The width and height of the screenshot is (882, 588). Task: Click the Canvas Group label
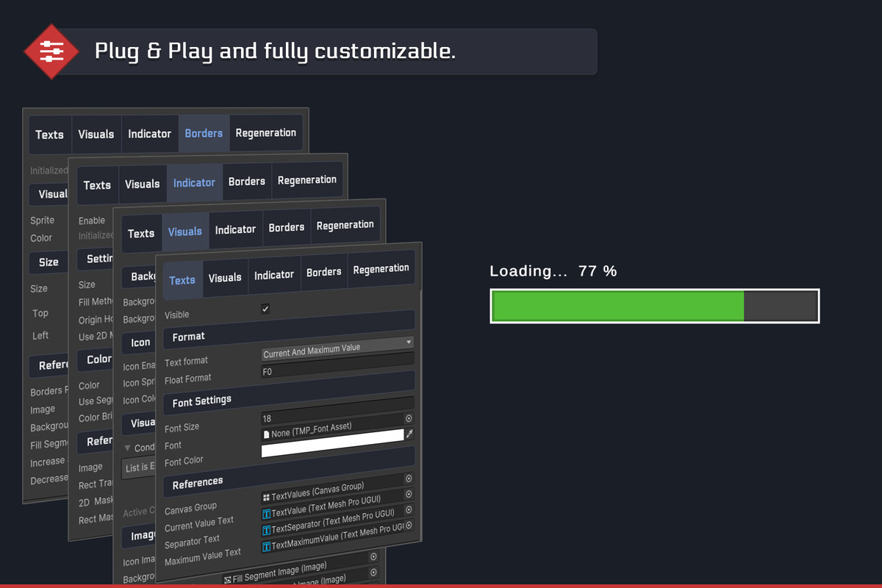(x=190, y=507)
